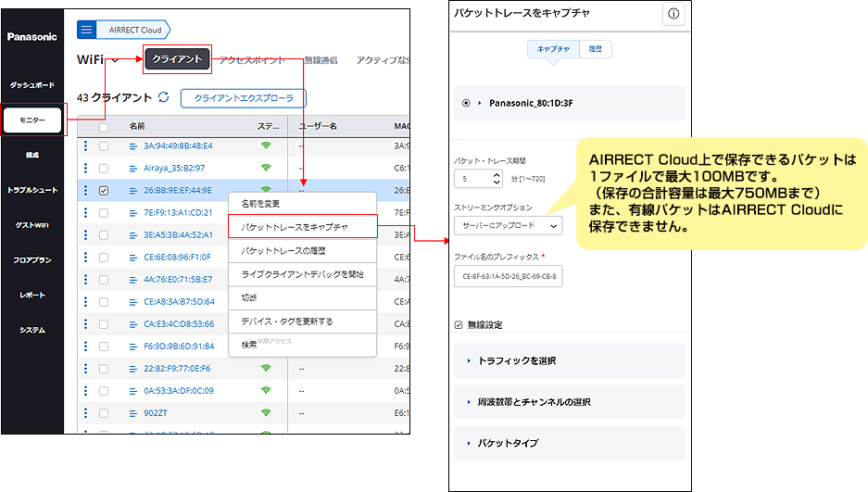Choose 名前を変更 in context menu

click(303, 204)
